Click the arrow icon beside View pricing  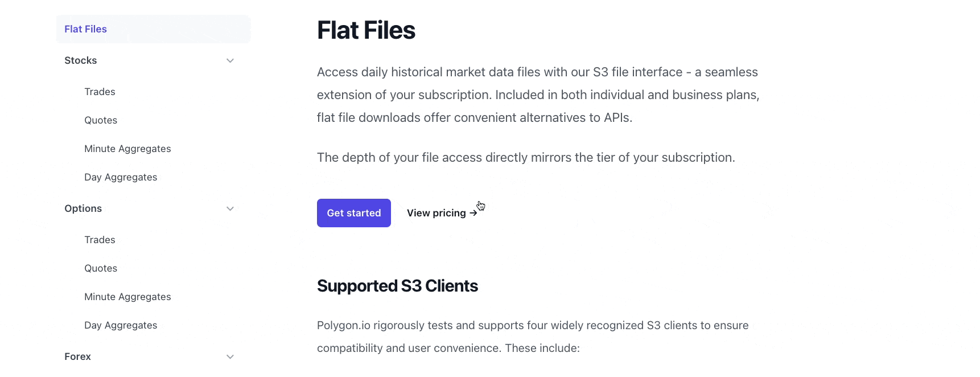point(473,214)
